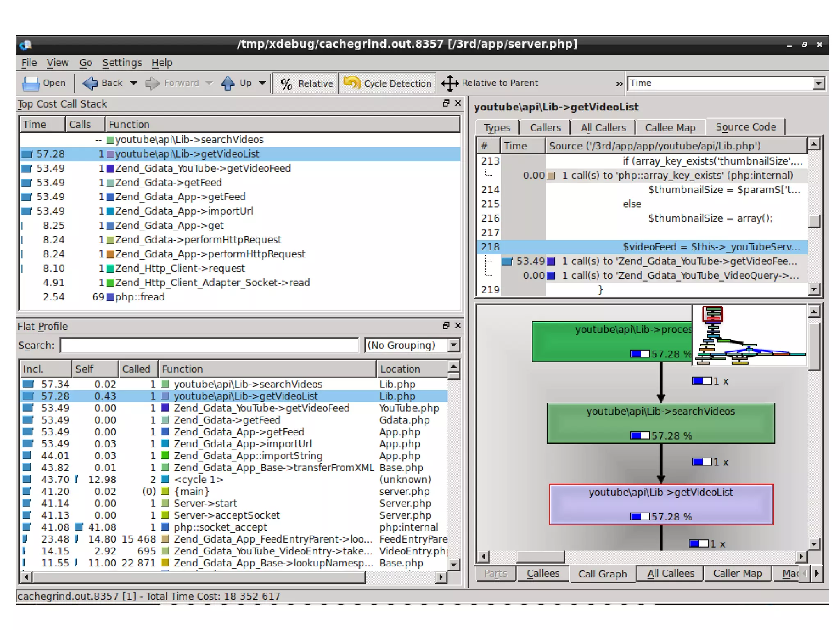Toggle Cycle Detection

387,83
